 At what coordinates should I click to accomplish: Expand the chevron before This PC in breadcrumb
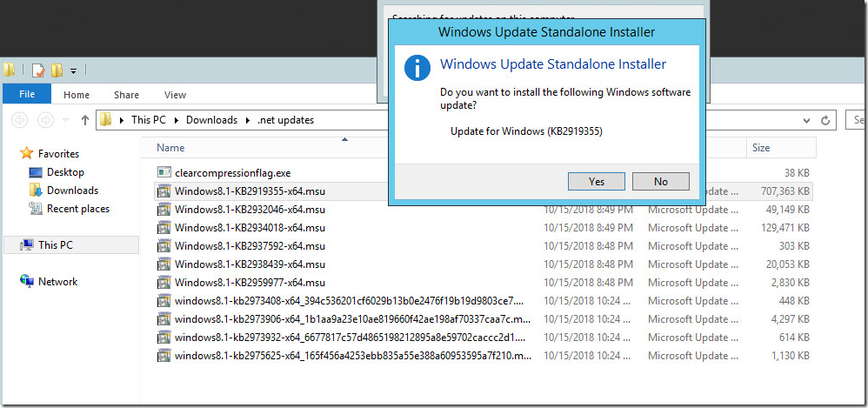[x=121, y=119]
